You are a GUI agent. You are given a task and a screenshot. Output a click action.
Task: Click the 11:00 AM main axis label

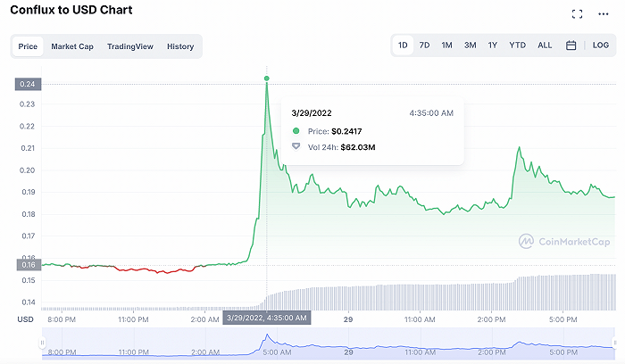(420, 319)
